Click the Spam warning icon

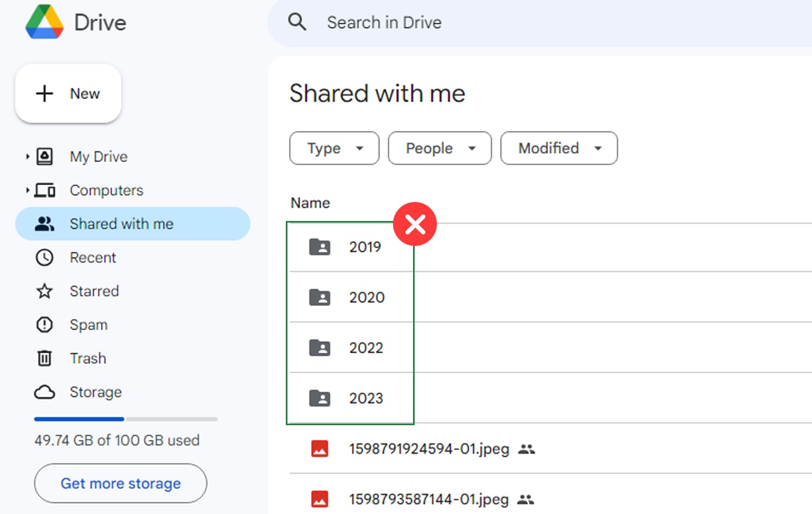pyautogui.click(x=43, y=324)
